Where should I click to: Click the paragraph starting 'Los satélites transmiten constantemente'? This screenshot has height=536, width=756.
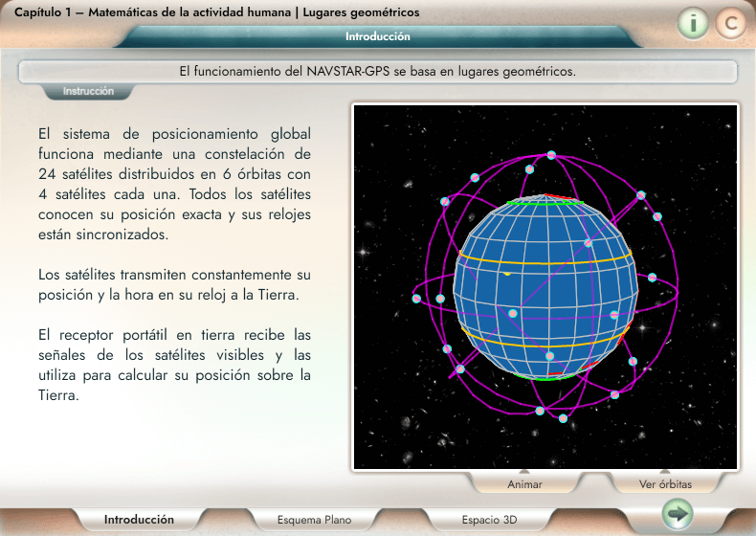click(x=174, y=284)
